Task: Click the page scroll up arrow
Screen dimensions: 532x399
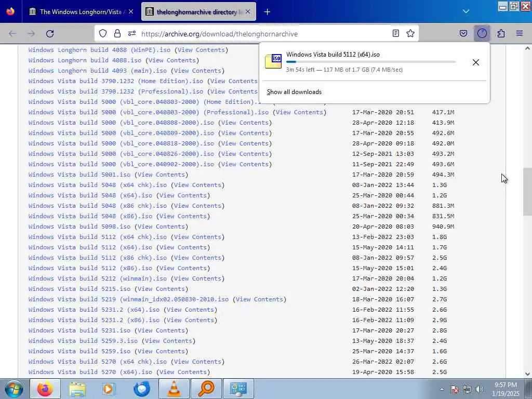Action: point(527,48)
